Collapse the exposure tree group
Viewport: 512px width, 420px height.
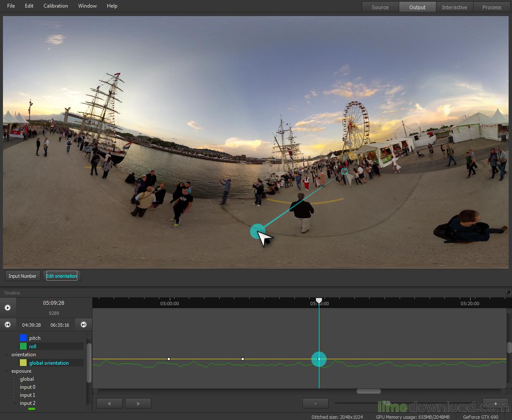point(7,371)
